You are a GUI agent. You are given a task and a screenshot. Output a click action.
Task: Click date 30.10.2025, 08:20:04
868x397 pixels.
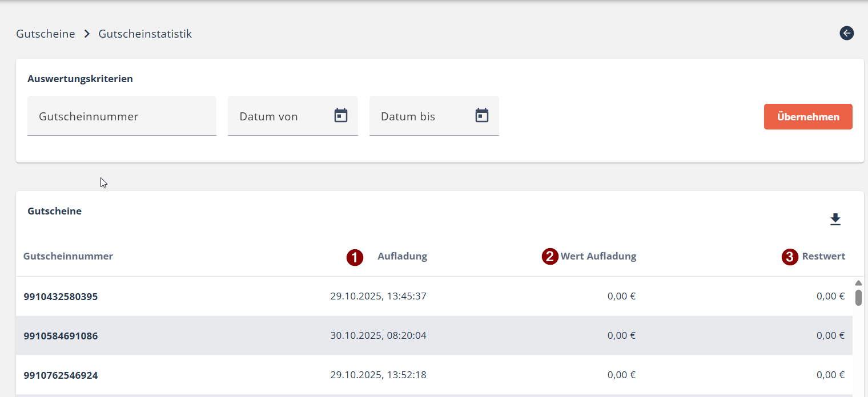378,335
